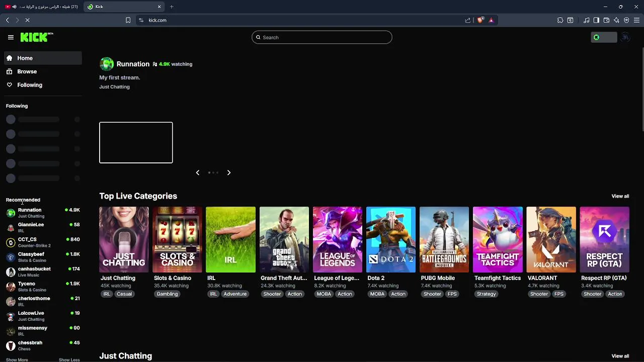Click Strategy tag under Teamfight Tactics
The height and width of the screenshot is (362, 644).
pos(486,294)
